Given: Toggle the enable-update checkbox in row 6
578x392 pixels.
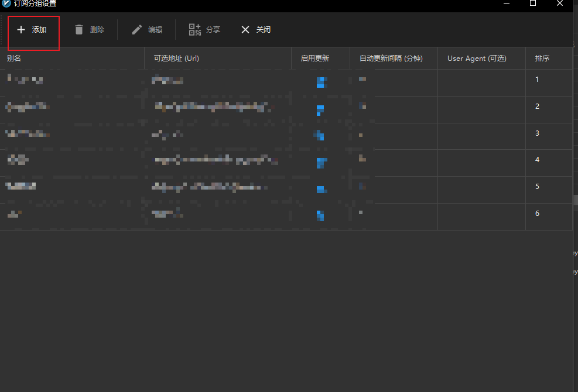Looking at the screenshot, I should pyautogui.click(x=320, y=216).
